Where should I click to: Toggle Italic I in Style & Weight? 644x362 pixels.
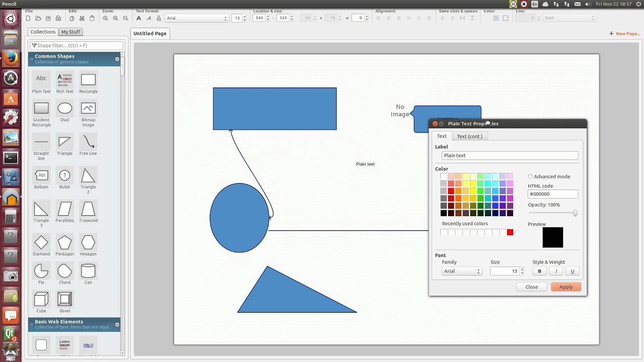556,271
